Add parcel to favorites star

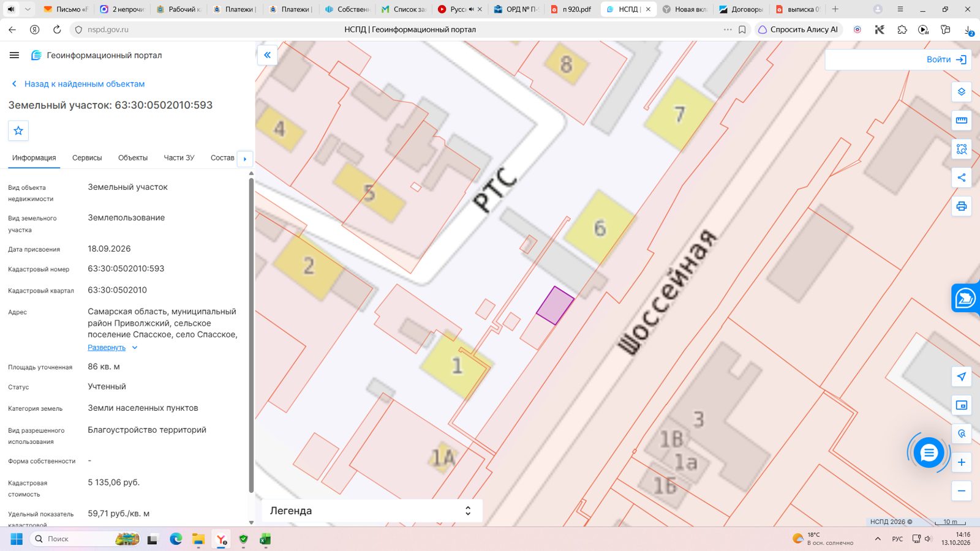coord(18,130)
